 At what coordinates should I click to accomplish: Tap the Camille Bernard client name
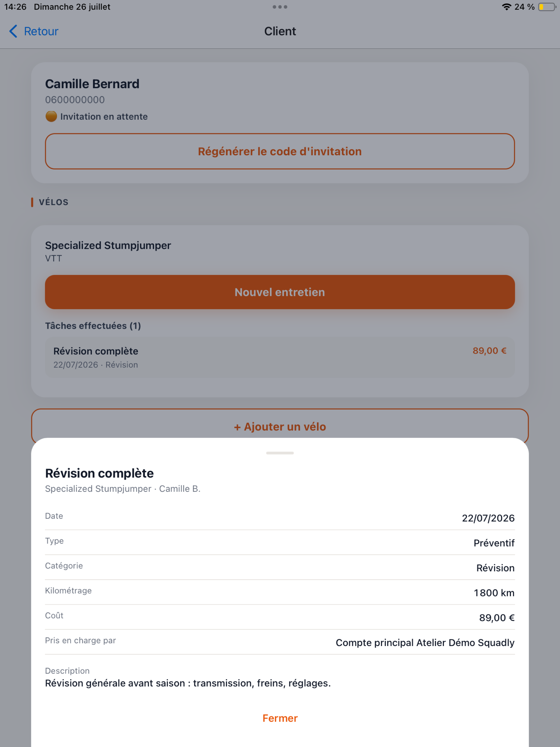point(92,84)
